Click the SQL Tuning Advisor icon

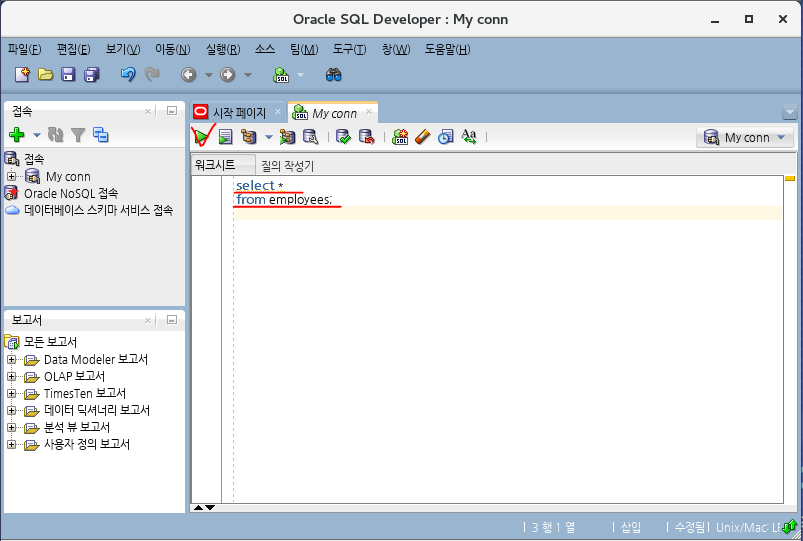(311, 137)
